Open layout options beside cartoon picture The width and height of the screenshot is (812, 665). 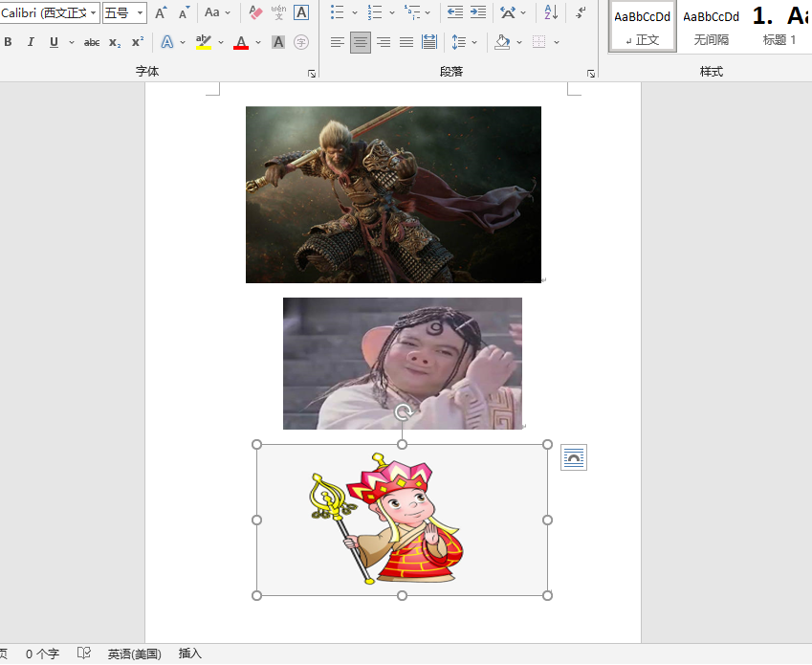tap(574, 457)
